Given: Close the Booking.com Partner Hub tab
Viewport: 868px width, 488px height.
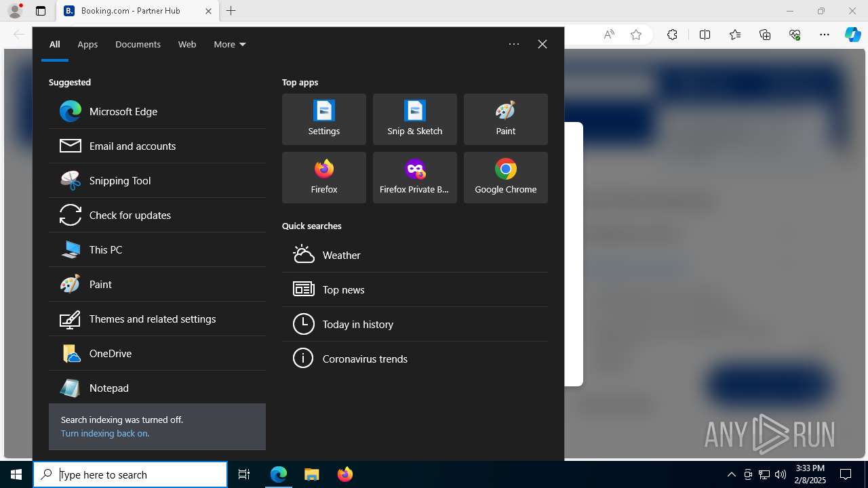Looking at the screenshot, I should tap(208, 11).
